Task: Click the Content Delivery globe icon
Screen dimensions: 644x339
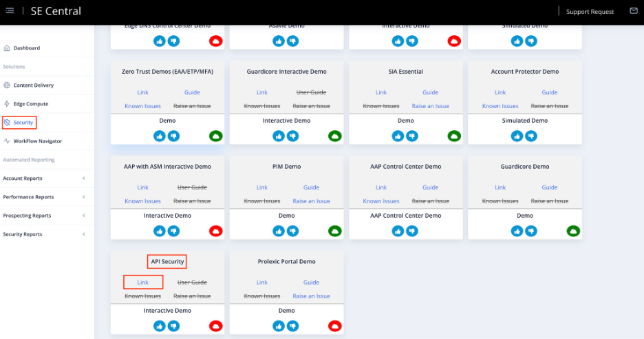Action: (x=7, y=85)
